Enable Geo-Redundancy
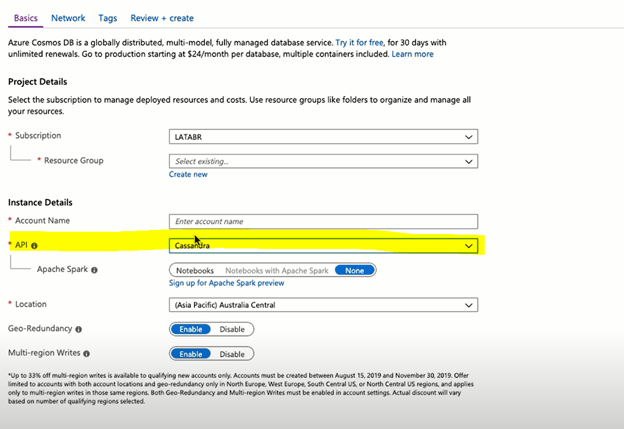This screenshot has width=624, height=429. click(x=192, y=329)
